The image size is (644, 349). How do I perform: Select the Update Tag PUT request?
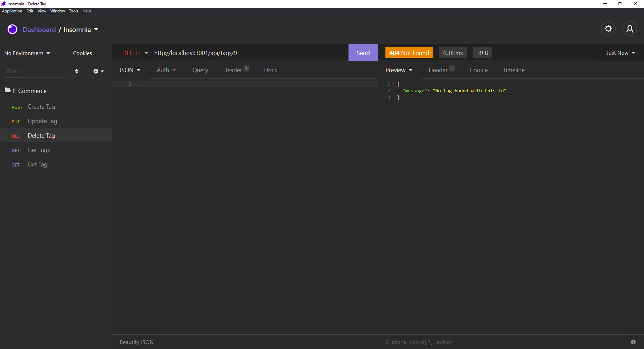point(56,121)
